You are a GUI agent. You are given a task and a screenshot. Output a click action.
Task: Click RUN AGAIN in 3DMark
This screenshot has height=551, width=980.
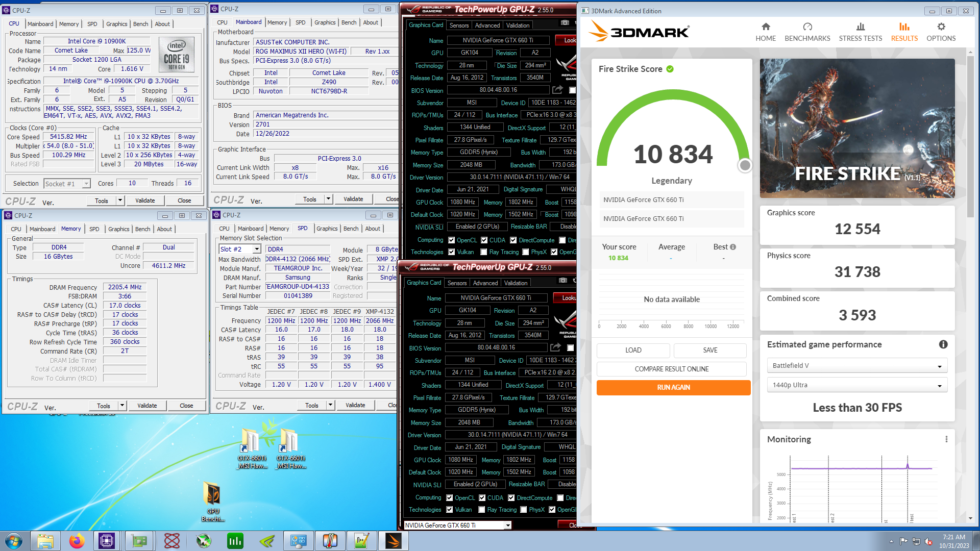point(673,387)
